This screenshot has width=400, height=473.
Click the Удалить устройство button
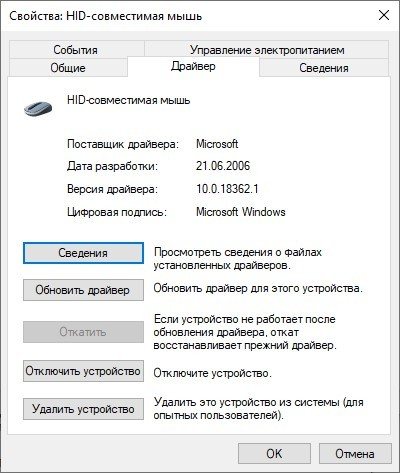(x=83, y=409)
